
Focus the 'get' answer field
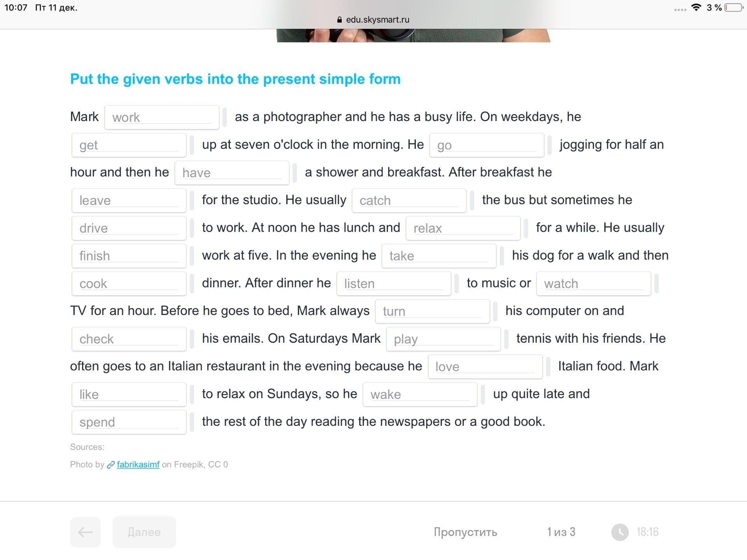point(129,145)
